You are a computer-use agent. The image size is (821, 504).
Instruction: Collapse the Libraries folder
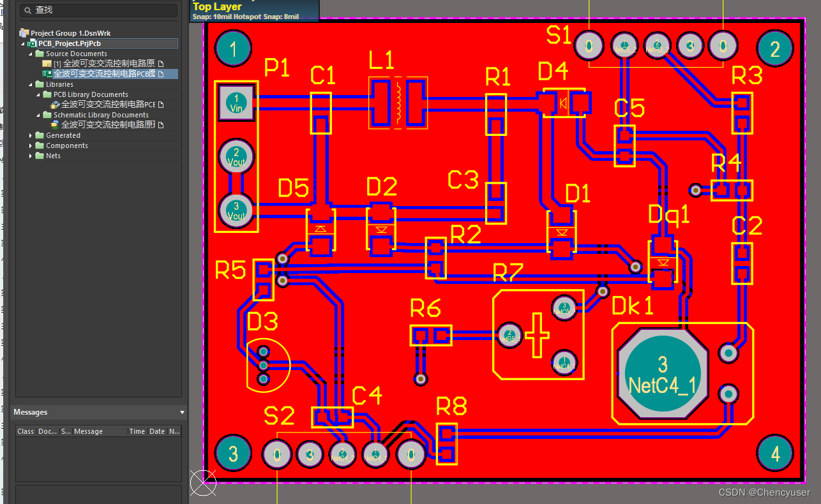(x=30, y=84)
